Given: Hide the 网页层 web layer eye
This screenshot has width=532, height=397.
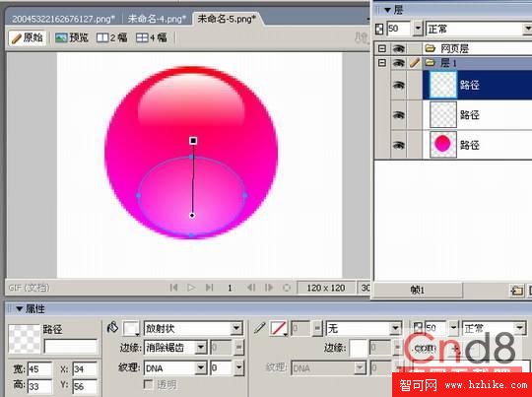Looking at the screenshot, I should pyautogui.click(x=399, y=49).
